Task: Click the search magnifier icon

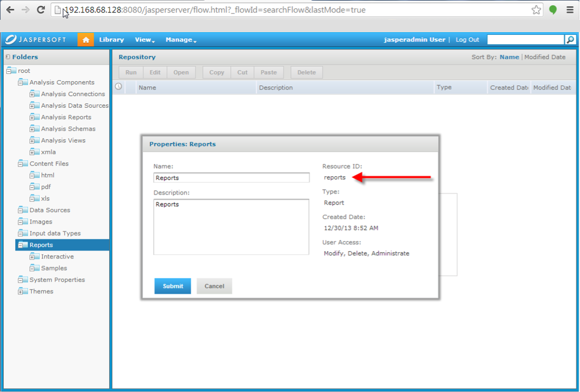Action: (x=571, y=40)
